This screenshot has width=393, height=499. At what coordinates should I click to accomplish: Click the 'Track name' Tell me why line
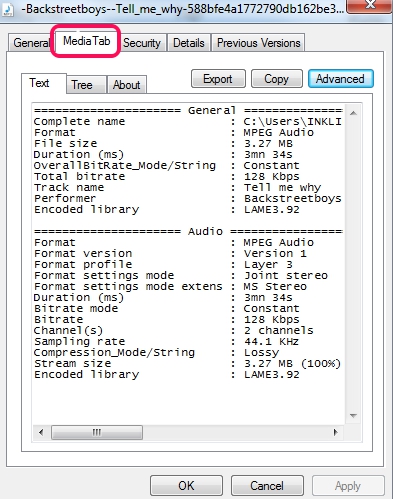pos(177,187)
